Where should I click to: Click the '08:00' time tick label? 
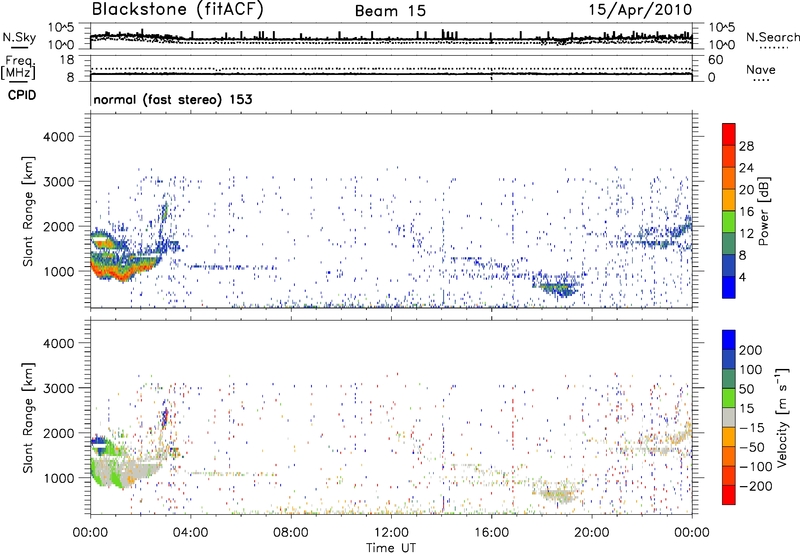coord(290,533)
